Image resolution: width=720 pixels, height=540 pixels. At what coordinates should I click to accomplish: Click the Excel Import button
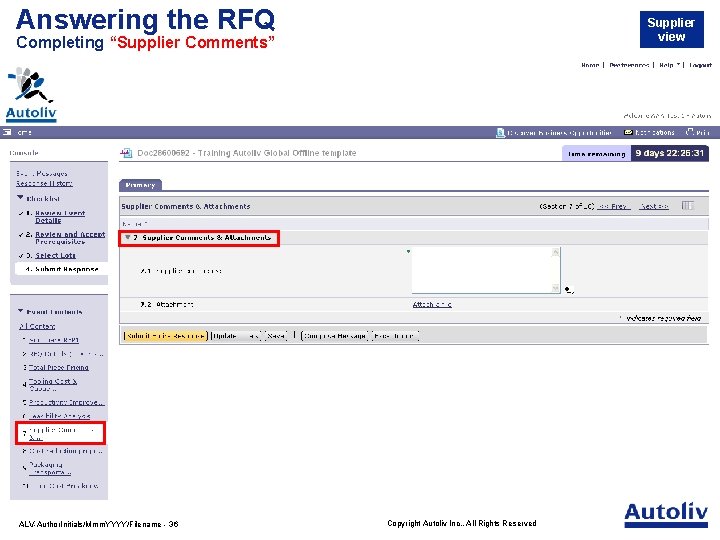(x=395, y=336)
